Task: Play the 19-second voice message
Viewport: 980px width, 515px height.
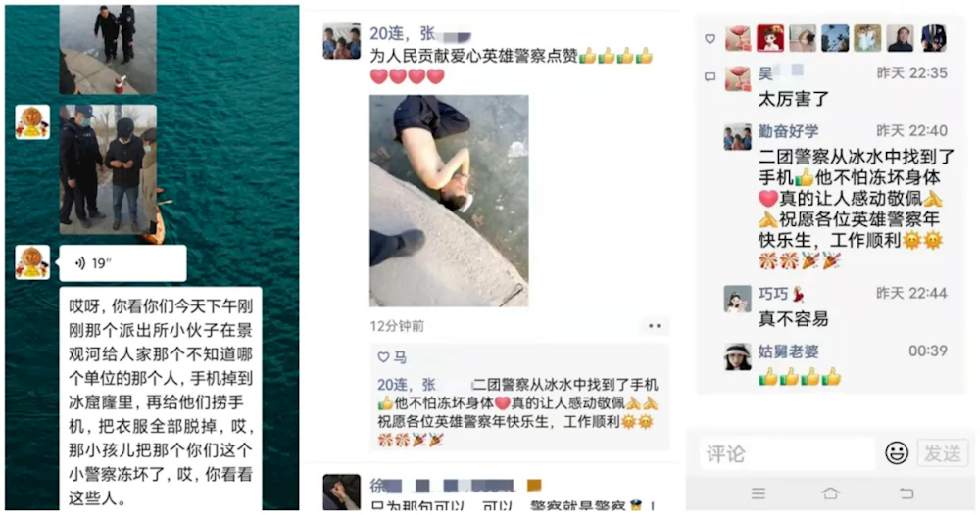Action: pos(122,263)
